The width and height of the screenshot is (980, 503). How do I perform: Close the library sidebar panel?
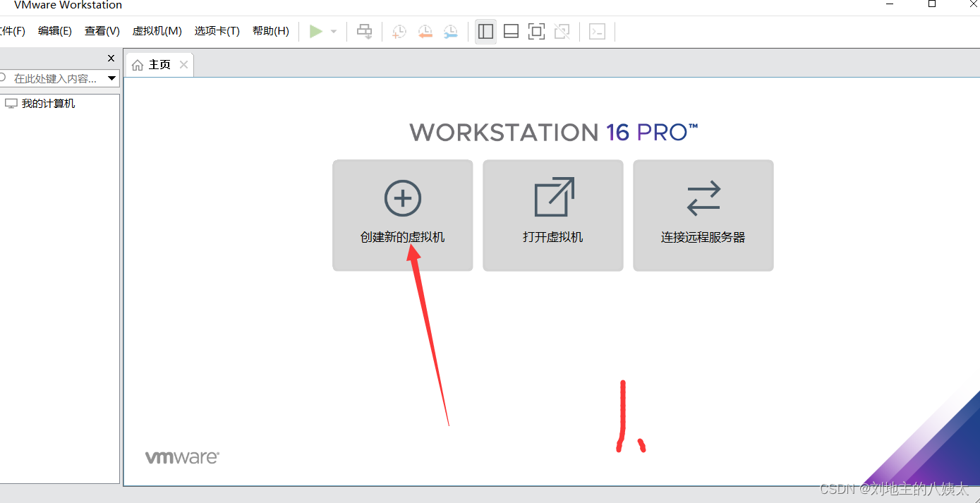(x=111, y=59)
